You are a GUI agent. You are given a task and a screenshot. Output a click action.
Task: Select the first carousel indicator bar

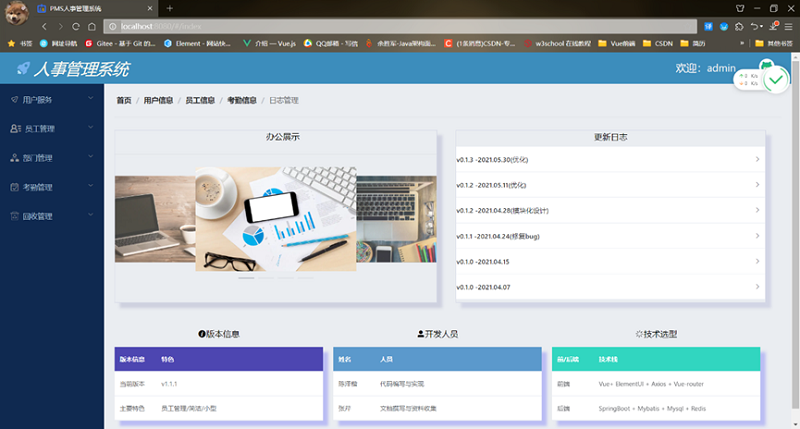point(246,276)
